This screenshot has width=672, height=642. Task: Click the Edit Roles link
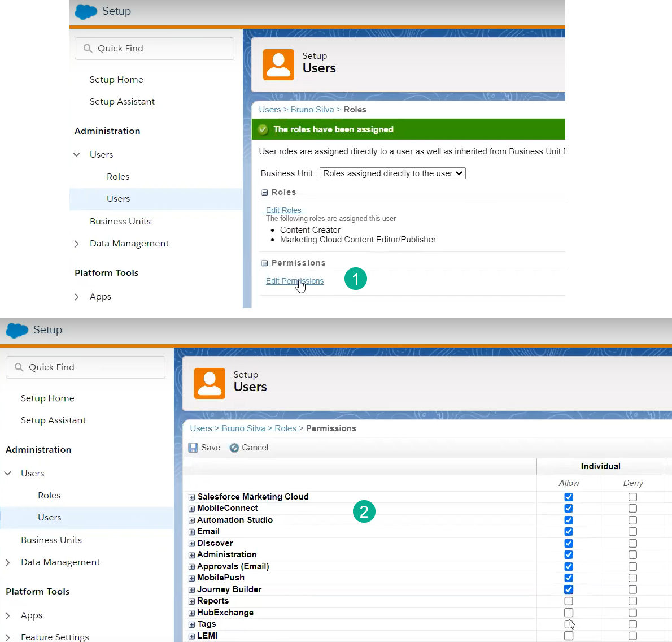(x=283, y=210)
